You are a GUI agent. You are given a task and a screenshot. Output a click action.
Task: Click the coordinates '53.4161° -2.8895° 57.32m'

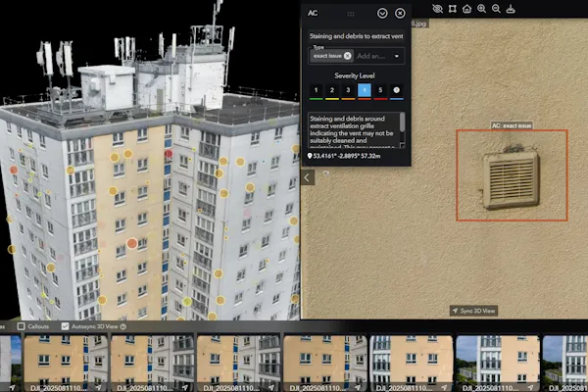347,156
